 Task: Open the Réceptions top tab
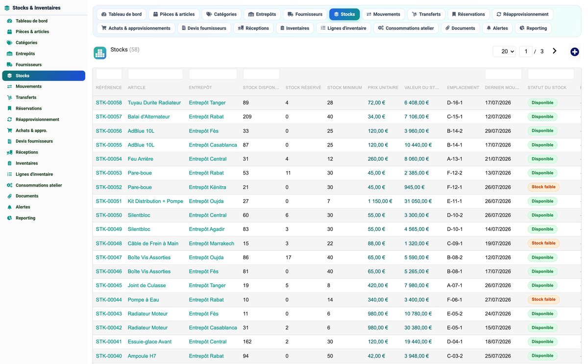(253, 28)
